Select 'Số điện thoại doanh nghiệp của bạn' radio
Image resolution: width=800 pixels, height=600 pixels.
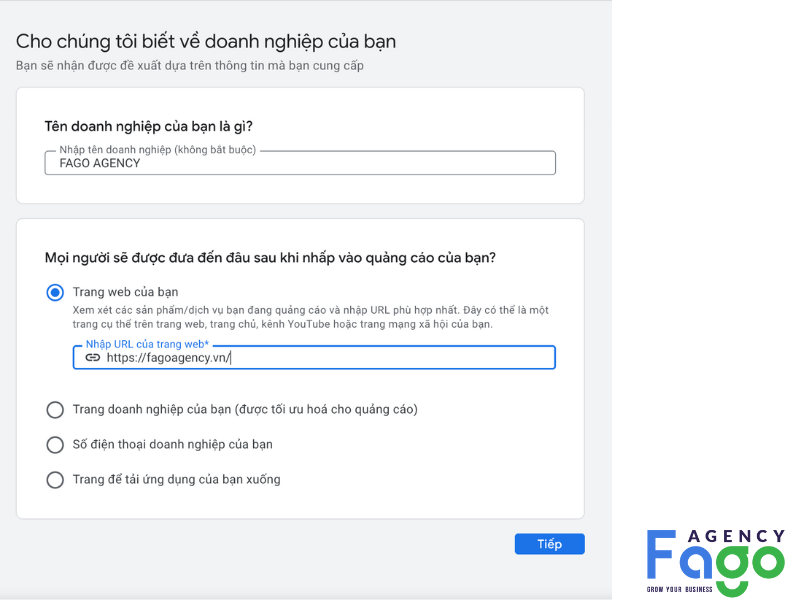coord(55,444)
